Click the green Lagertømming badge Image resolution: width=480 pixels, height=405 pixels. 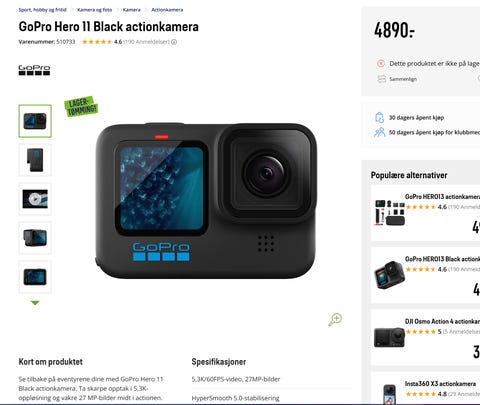point(81,107)
